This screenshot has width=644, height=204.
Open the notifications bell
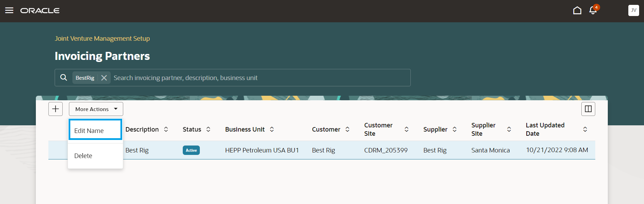point(593,10)
